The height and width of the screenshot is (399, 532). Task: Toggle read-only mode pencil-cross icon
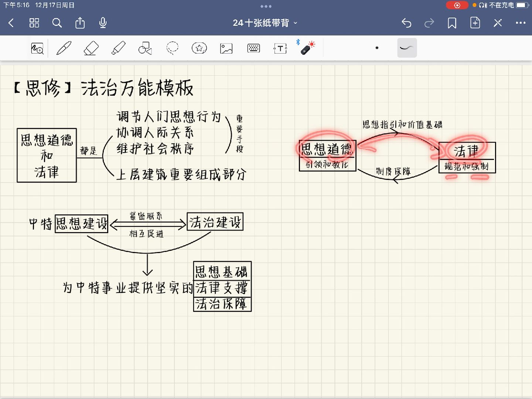click(x=498, y=23)
